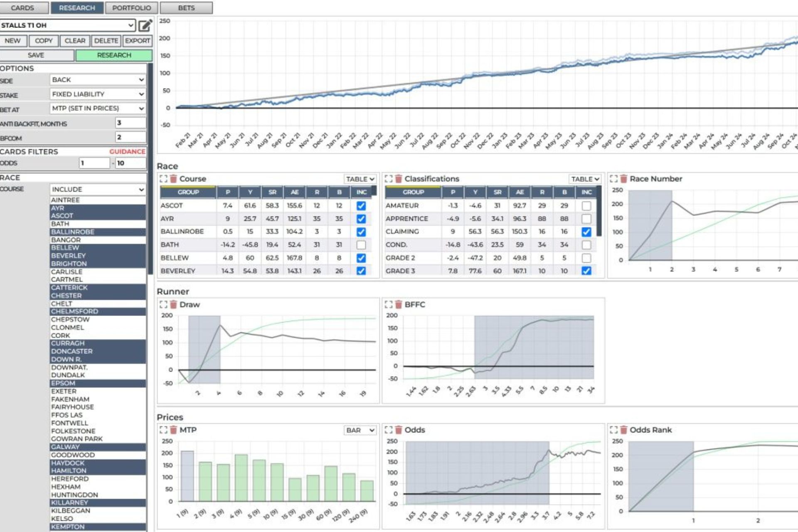This screenshot has height=532, width=798.
Task: Edit the STALLS T1 OH strategy via pencil icon
Action: [145, 25]
